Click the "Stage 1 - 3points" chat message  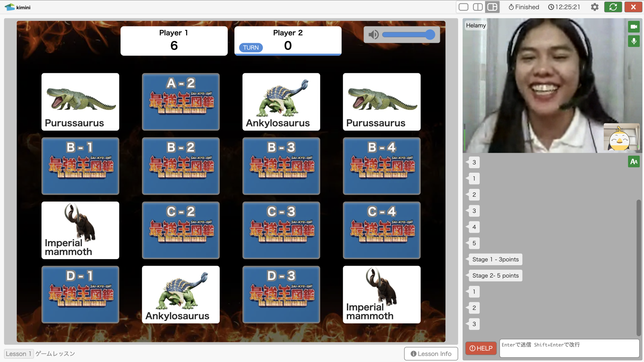coord(495,259)
